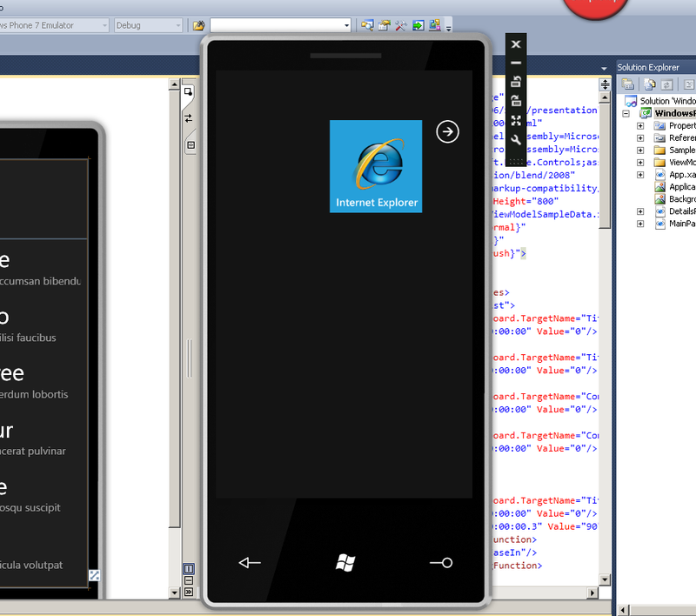Screen dimensions: 696x616
Task: Click the code editor split-window handle
Action: [605, 84]
